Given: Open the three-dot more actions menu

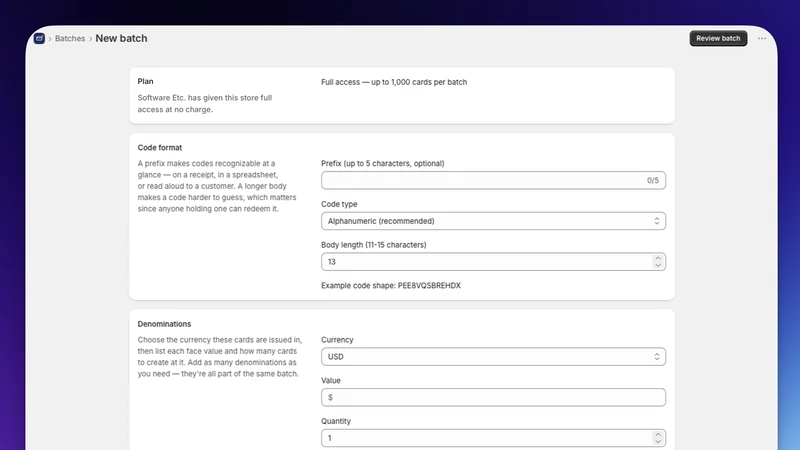Looking at the screenshot, I should pos(762,38).
